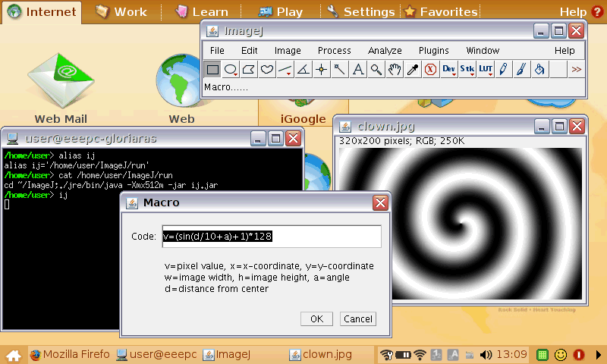
Task: Click the red X action tool icon
Action: point(430,70)
